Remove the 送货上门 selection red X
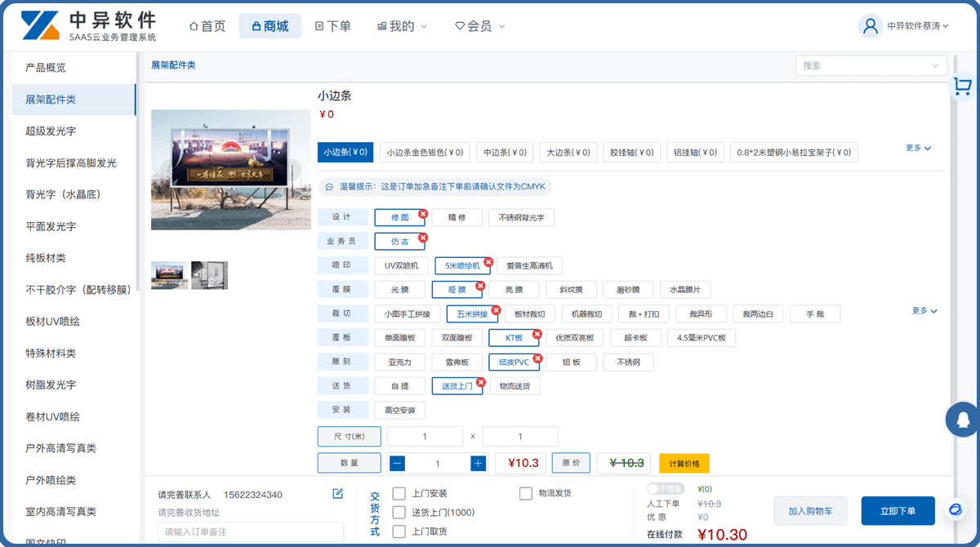The image size is (980, 547). pos(480,382)
